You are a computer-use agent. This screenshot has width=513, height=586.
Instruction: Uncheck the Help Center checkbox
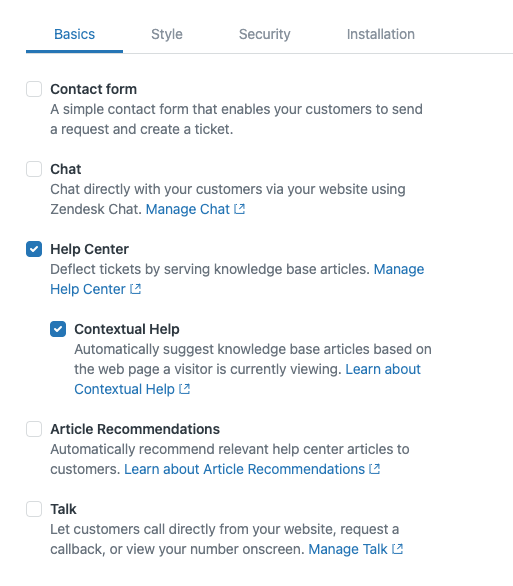[x=34, y=249]
